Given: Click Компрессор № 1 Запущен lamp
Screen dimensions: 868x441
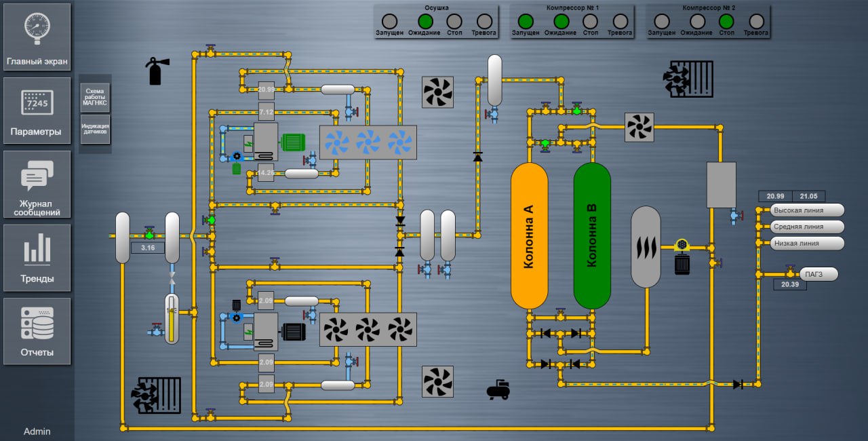Looking at the screenshot, I should pyautogui.click(x=525, y=21).
